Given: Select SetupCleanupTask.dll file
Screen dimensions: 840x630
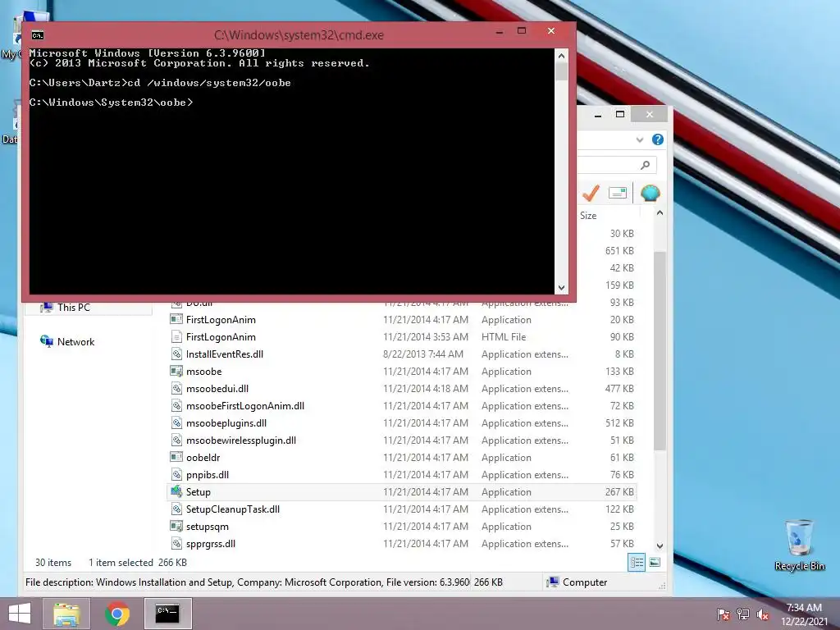Looking at the screenshot, I should [402, 509].
